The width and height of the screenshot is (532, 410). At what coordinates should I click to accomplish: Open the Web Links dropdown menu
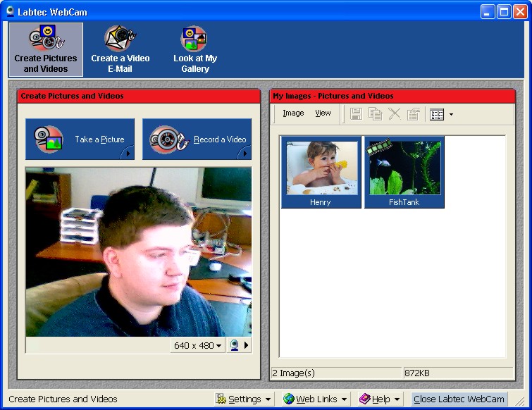coord(316,399)
